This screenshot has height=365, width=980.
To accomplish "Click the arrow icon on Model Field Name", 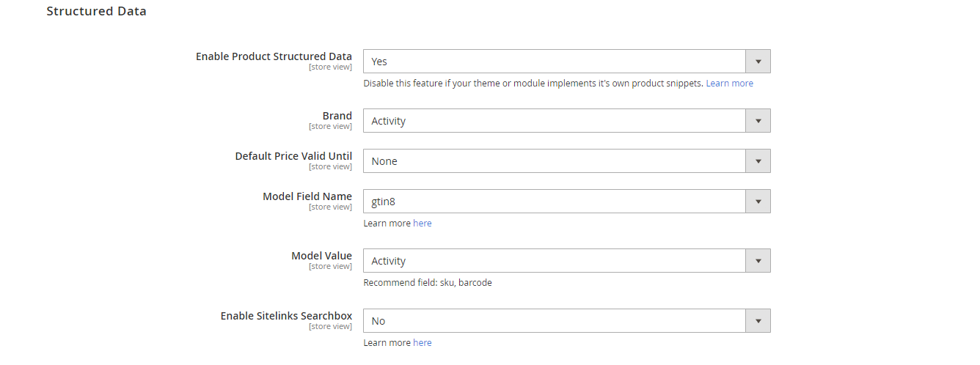I will (x=758, y=202).
